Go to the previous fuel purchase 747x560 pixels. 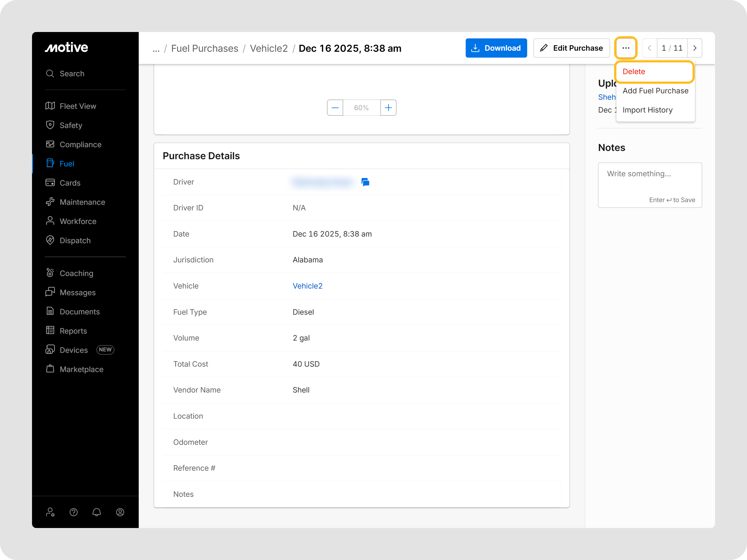pos(649,48)
